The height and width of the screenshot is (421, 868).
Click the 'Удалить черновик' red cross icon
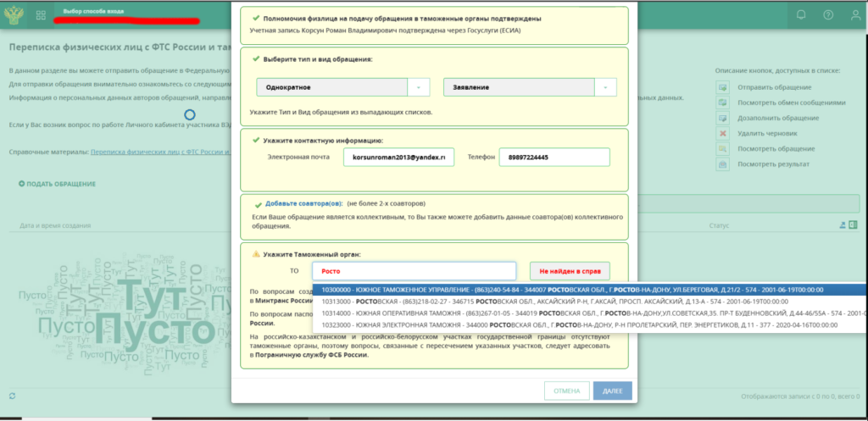tap(722, 133)
